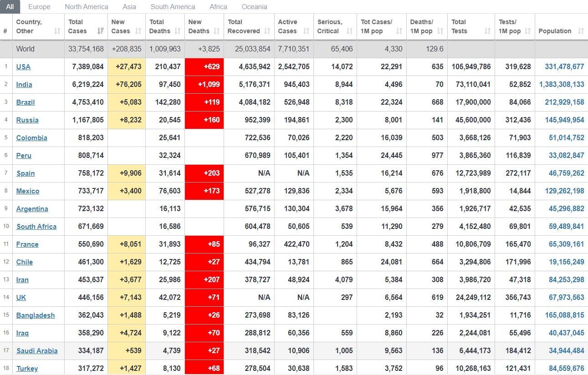Select Argentina serious critical 3,678 cell
The image size is (588, 375).
(x=335, y=208)
